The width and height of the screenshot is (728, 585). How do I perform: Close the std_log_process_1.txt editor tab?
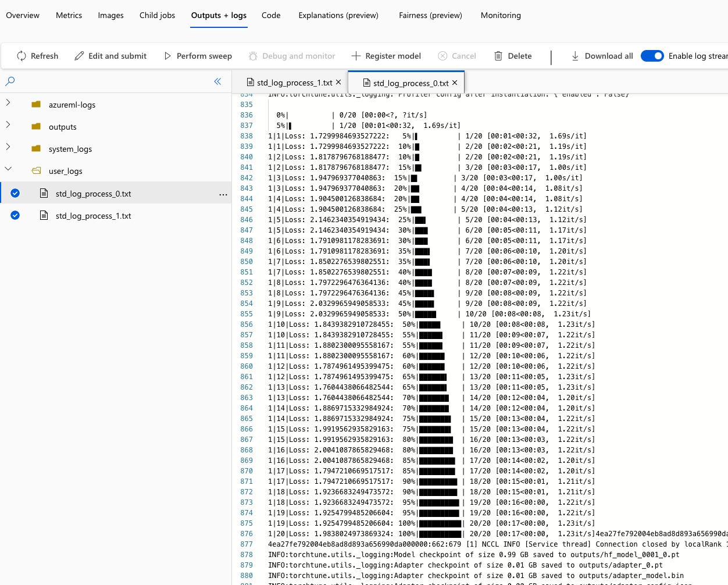(338, 82)
